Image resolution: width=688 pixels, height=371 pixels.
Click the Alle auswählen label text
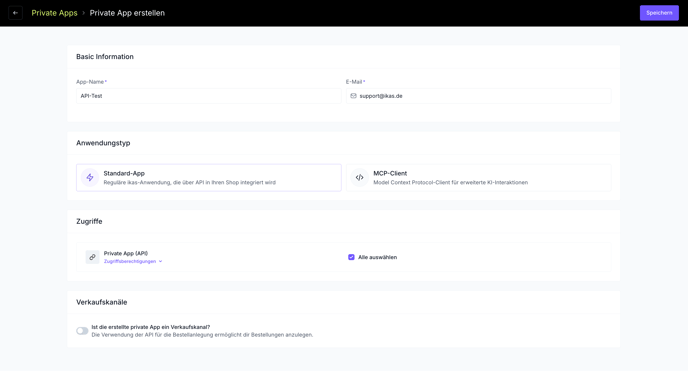(377, 257)
